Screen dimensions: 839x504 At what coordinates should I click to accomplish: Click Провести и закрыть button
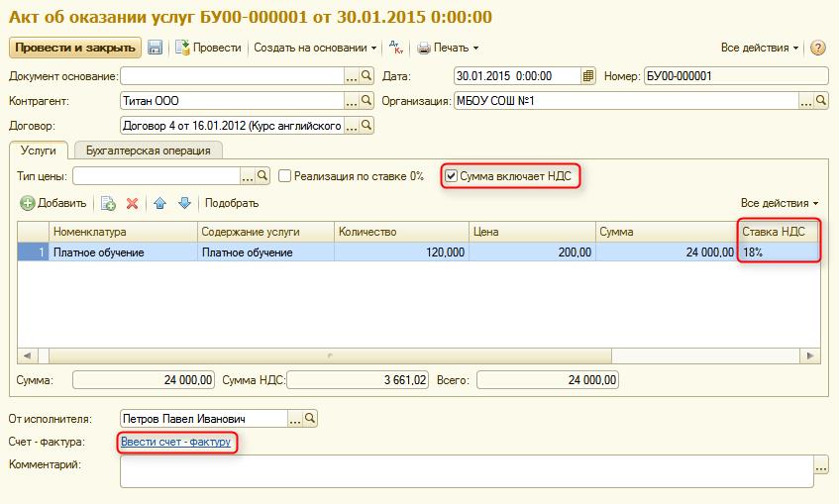pos(75,48)
